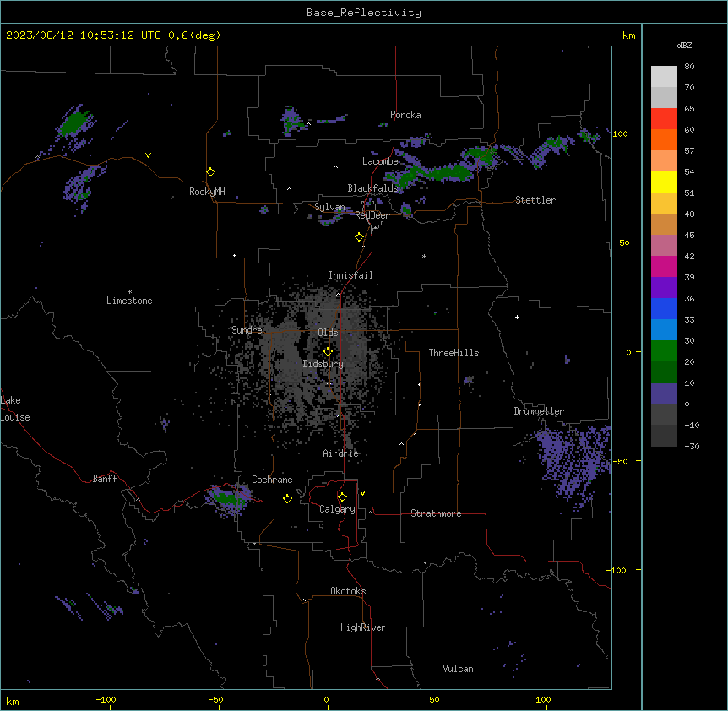Click the red 65 dBZ color swatch
Screen dimensions: 728x711
tap(664, 119)
